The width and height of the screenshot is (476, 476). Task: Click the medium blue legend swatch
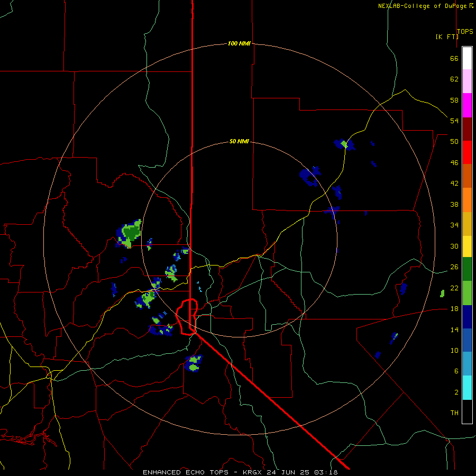click(x=467, y=340)
